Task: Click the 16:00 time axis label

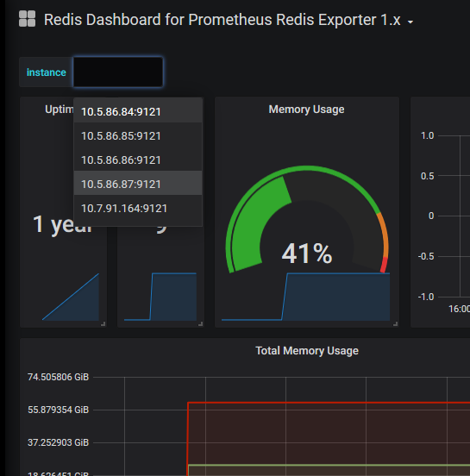Action: pyautogui.click(x=459, y=309)
